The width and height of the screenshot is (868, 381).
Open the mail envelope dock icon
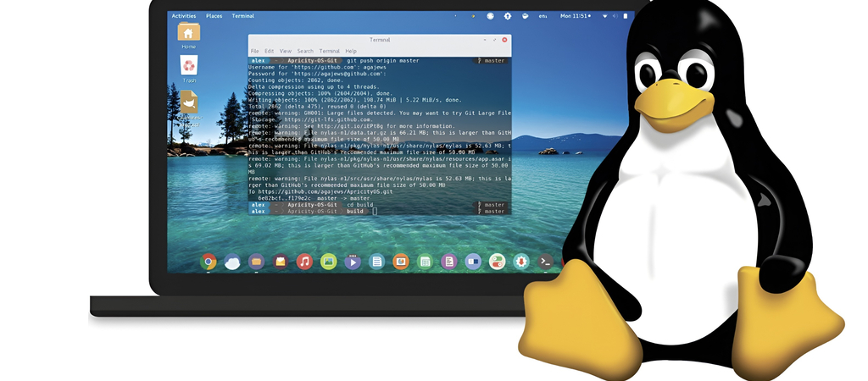pyautogui.click(x=280, y=261)
